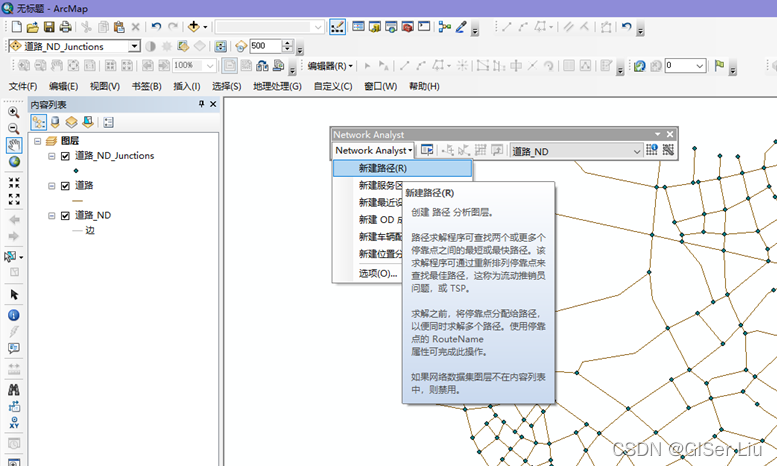Select the Zoom In tool
Image resolution: width=777 pixels, height=466 pixels.
click(14, 112)
